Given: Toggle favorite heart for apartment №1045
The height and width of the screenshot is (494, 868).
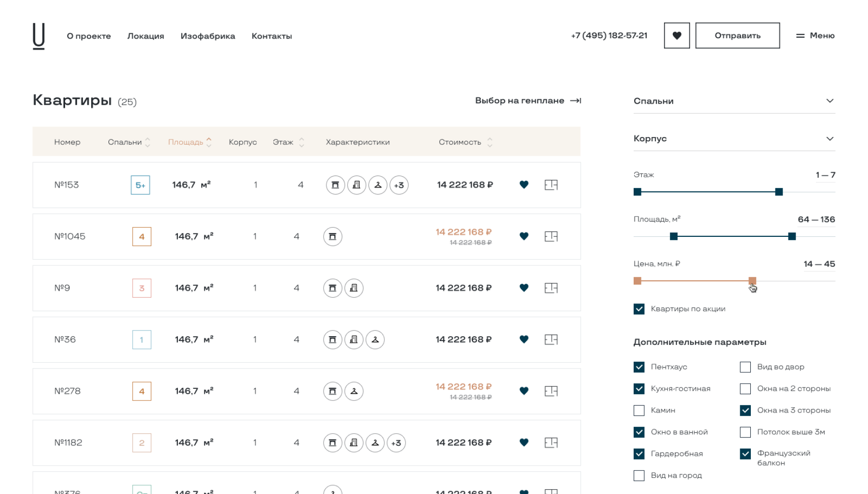Looking at the screenshot, I should [x=524, y=236].
